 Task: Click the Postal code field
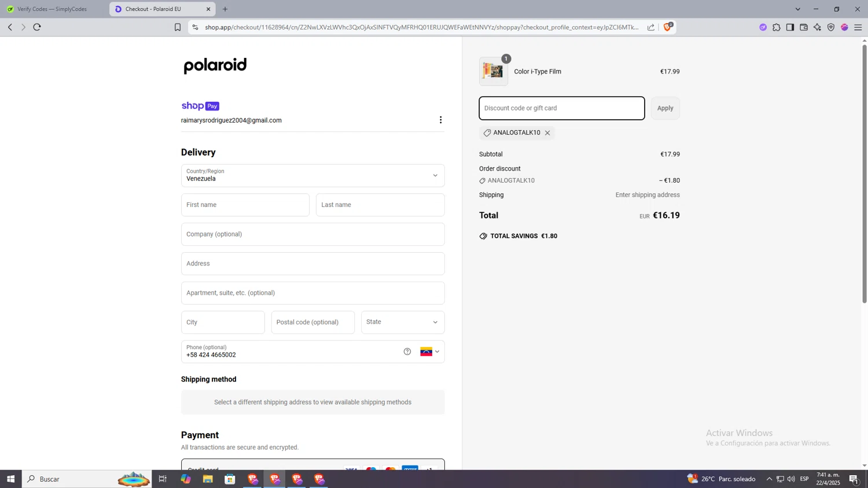(313, 322)
